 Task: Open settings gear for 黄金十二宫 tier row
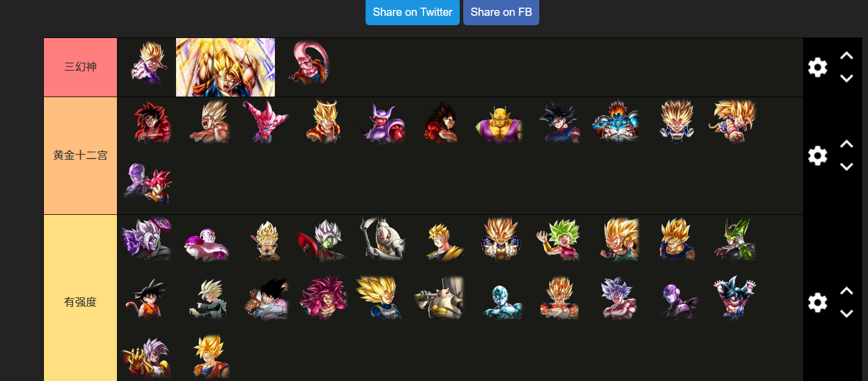click(817, 156)
